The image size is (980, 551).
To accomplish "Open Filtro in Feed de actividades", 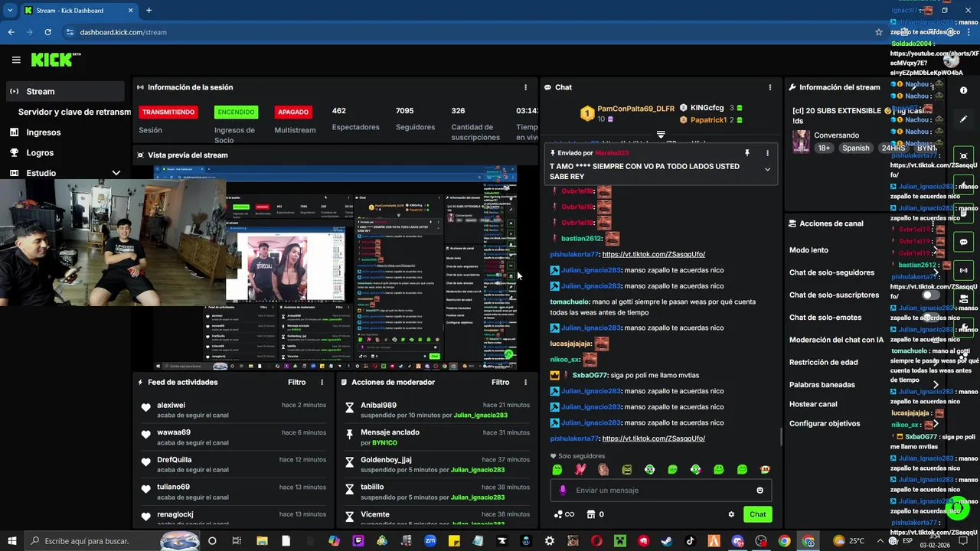I will tap(296, 382).
